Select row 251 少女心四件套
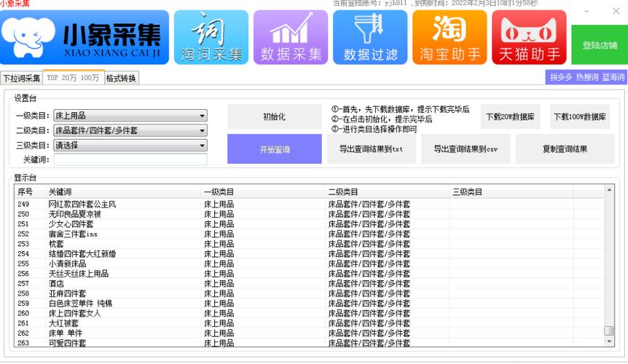This screenshot has height=364, width=628. (x=309, y=224)
